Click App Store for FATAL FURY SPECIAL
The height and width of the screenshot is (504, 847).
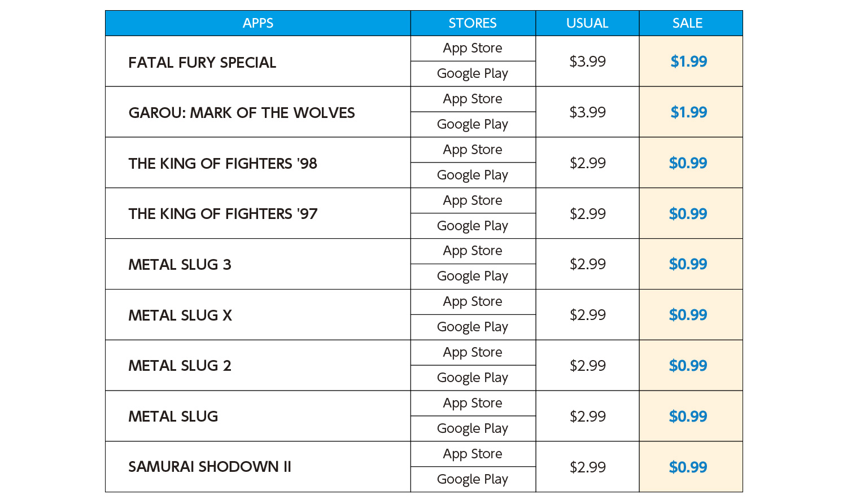coord(473,49)
